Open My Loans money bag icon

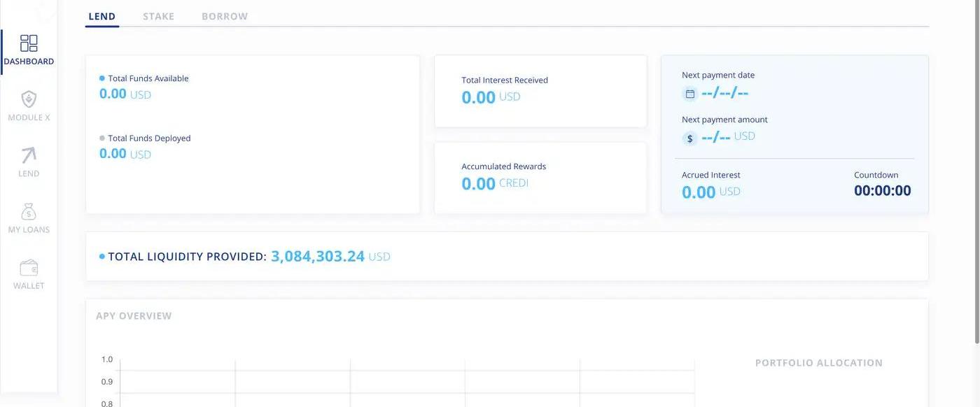(29, 211)
